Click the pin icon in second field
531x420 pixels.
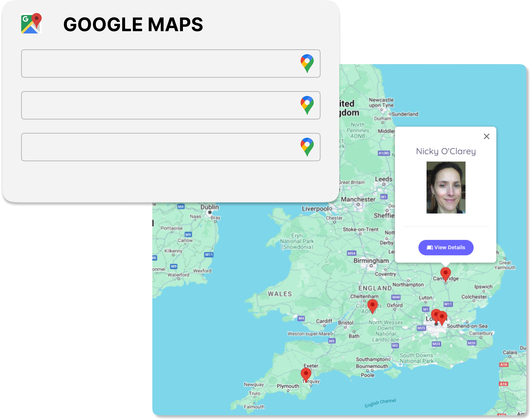coord(307,105)
